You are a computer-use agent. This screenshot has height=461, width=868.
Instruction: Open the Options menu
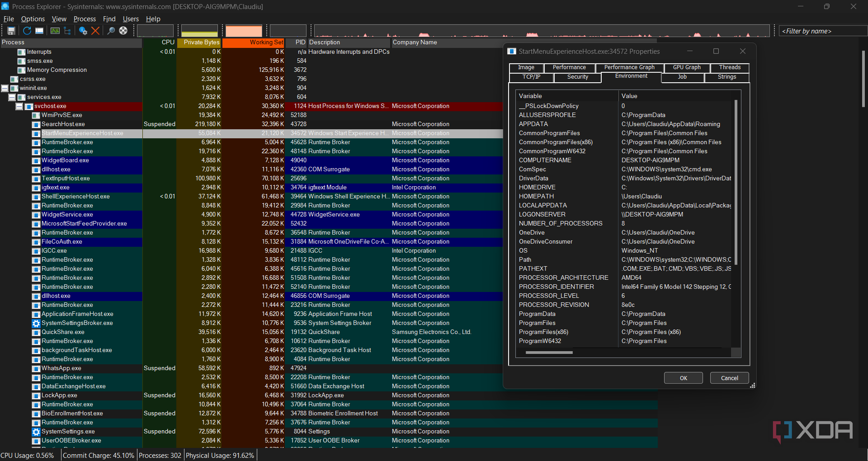pos(33,19)
